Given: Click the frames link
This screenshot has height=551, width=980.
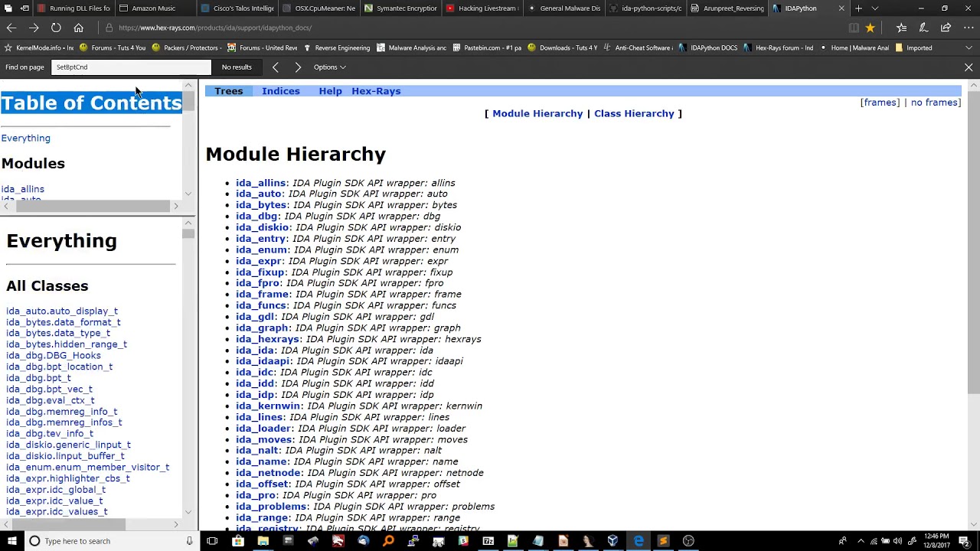Looking at the screenshot, I should pyautogui.click(x=880, y=103).
